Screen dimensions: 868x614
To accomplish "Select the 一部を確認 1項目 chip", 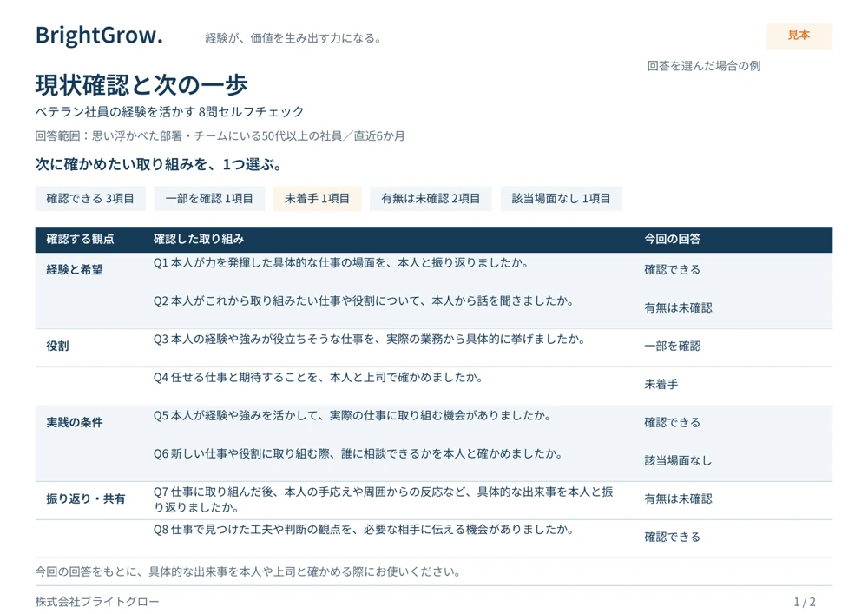I will (x=209, y=199).
